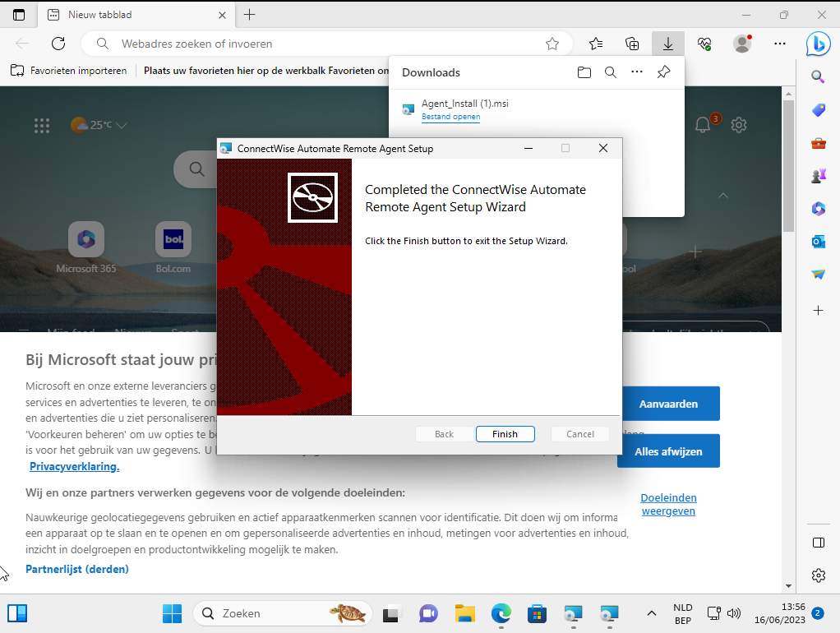Open the Doeleinden weergeven link
The image size is (840, 633).
668,505
